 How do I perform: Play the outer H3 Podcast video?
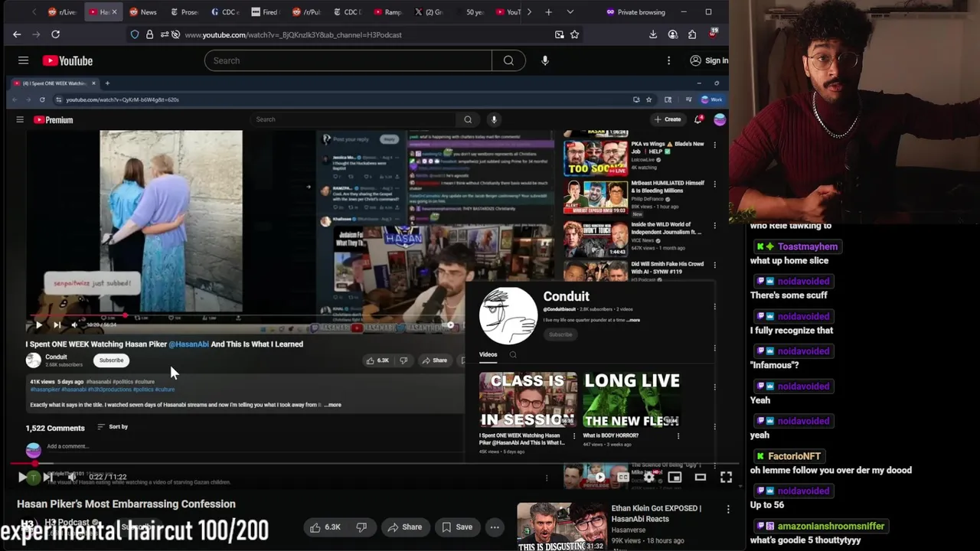(22, 477)
